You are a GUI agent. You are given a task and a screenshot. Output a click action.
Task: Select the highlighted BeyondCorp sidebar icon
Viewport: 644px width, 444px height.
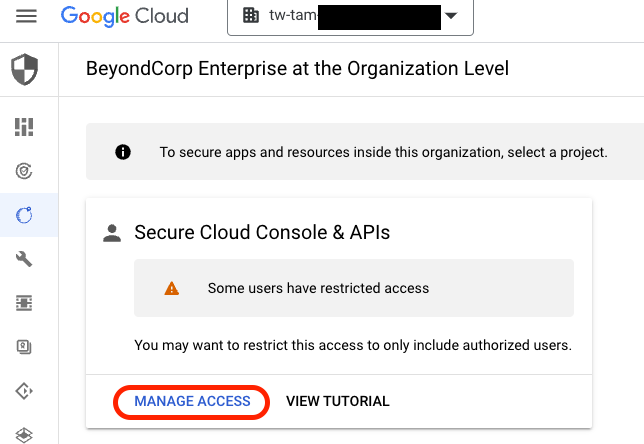coord(25,215)
